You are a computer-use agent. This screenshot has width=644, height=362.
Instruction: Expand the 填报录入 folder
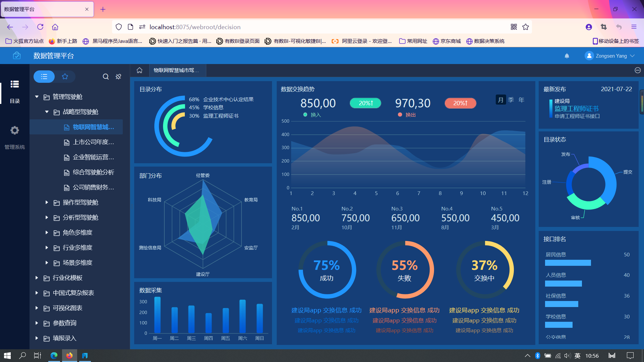(x=37, y=338)
